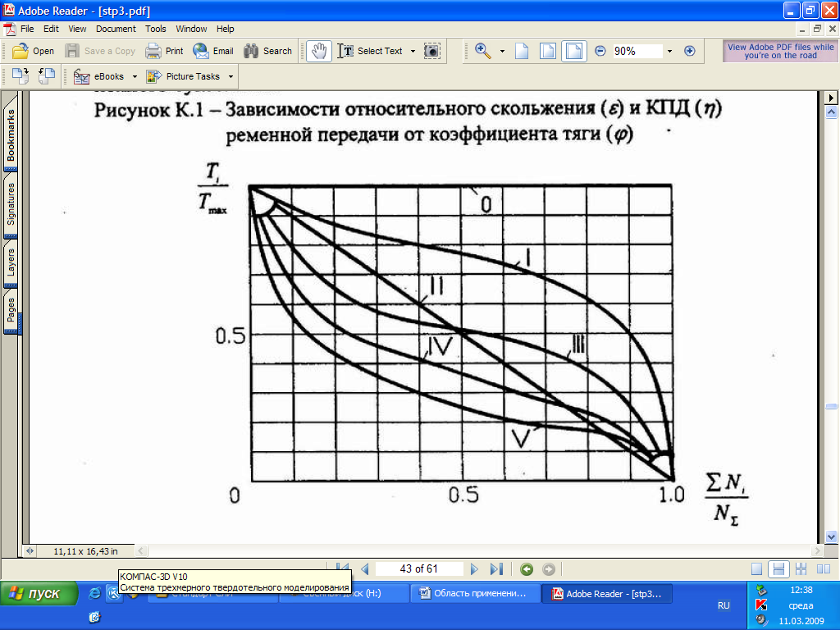Open the View menu
Screen dimensions: 840x630
click(77, 29)
